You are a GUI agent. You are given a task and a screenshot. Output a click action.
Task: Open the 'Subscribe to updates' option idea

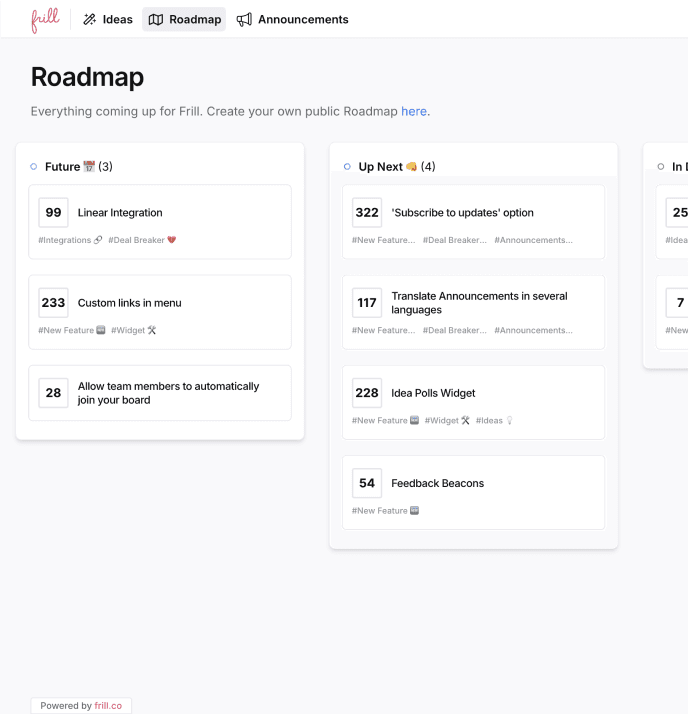click(462, 213)
